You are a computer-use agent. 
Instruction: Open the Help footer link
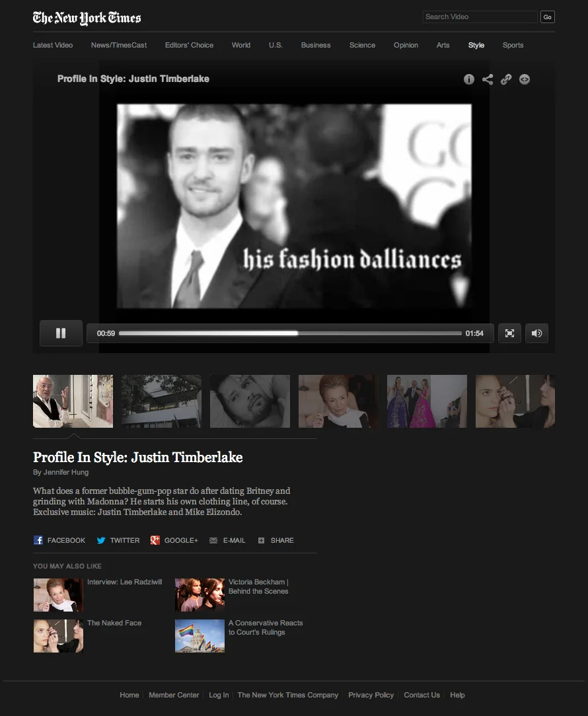coord(457,695)
